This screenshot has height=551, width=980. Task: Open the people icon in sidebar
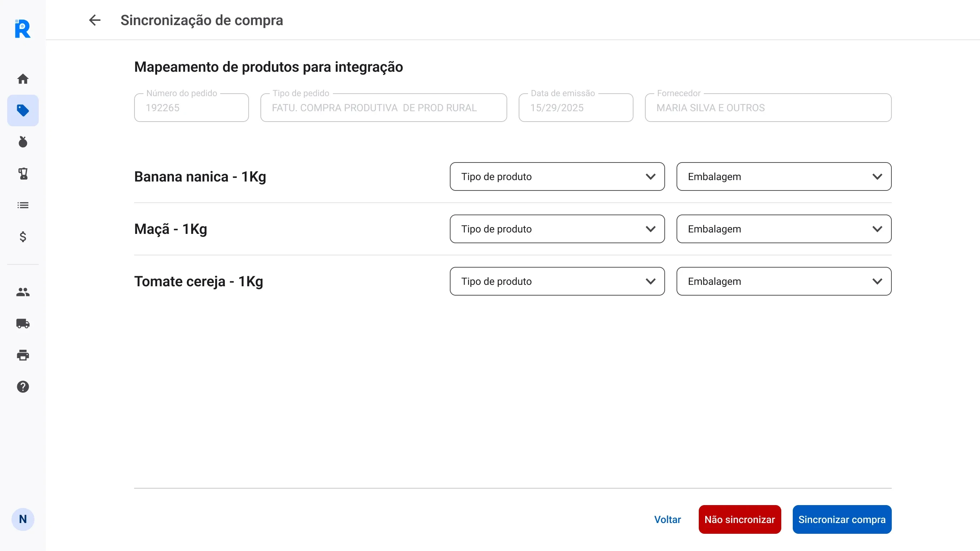(x=23, y=292)
